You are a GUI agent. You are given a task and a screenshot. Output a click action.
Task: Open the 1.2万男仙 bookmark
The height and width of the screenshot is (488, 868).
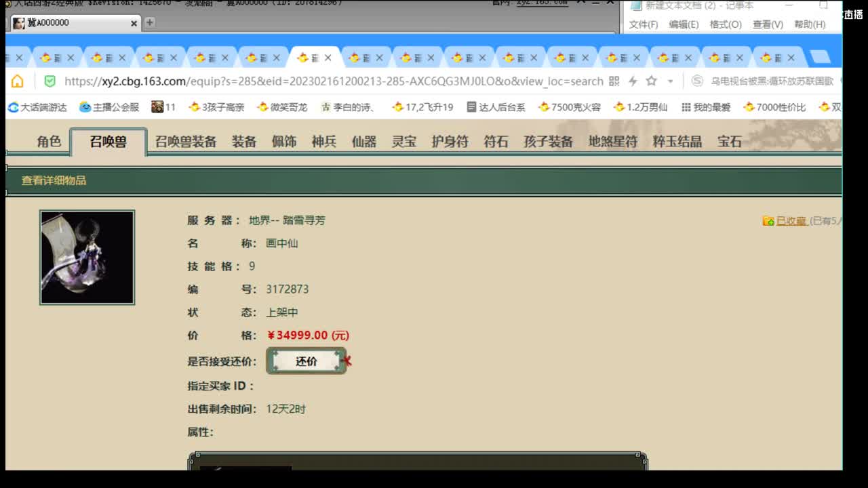pos(640,107)
